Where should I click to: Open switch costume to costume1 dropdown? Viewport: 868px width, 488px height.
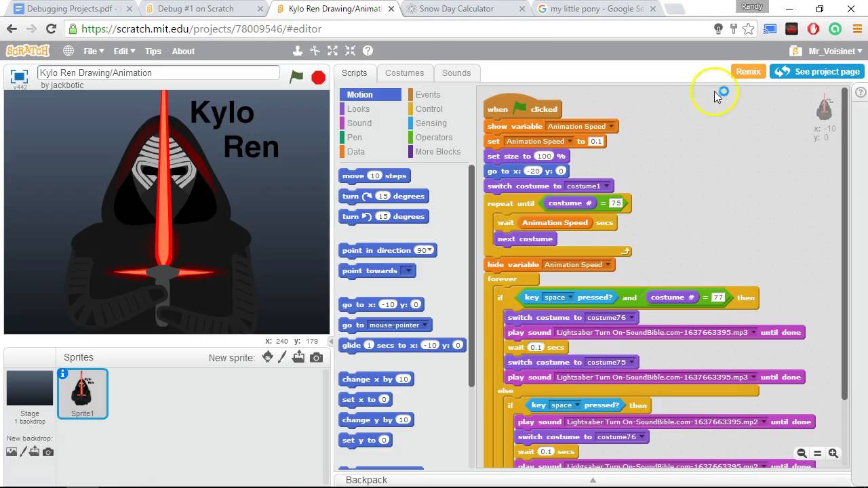point(606,186)
